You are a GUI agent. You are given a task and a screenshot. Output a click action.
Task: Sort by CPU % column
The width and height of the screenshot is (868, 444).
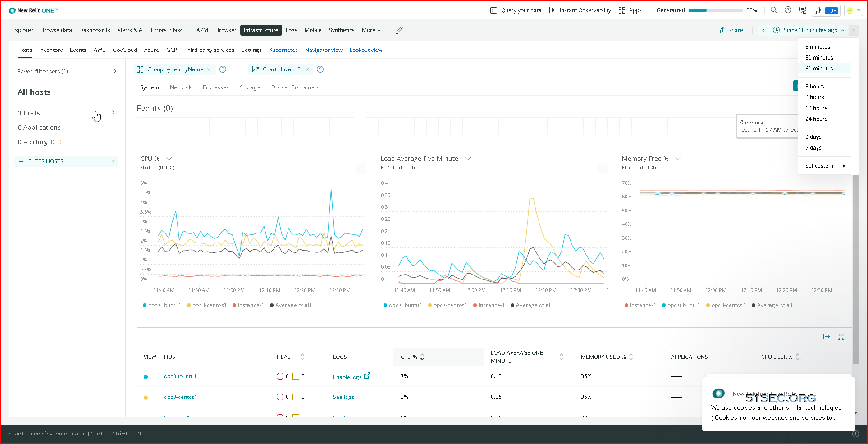[x=422, y=357]
